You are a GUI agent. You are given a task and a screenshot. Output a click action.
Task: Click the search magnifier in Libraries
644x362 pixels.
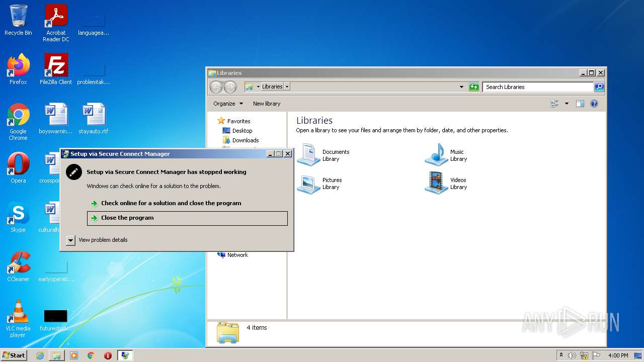pos(599,87)
